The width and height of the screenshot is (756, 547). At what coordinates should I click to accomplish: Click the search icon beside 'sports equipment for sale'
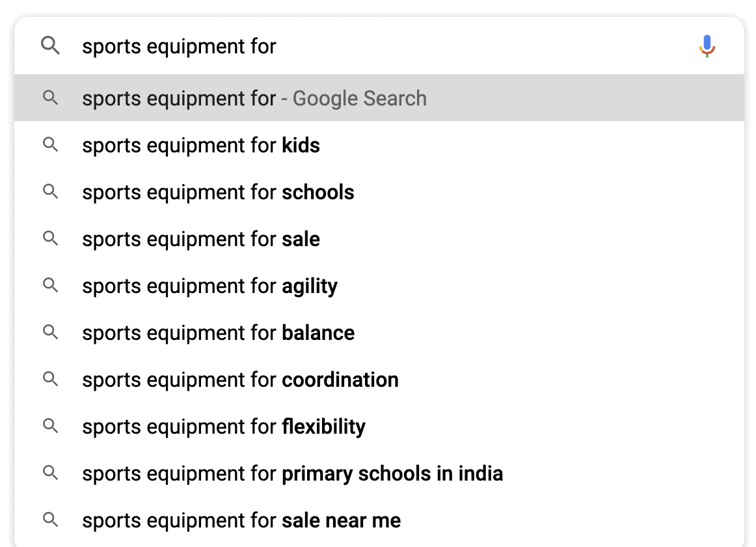50,239
